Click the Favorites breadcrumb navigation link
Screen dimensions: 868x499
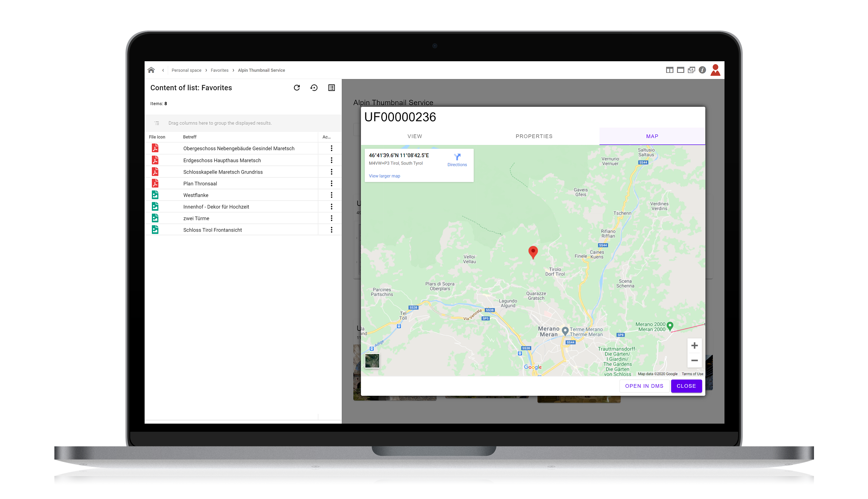tap(219, 70)
